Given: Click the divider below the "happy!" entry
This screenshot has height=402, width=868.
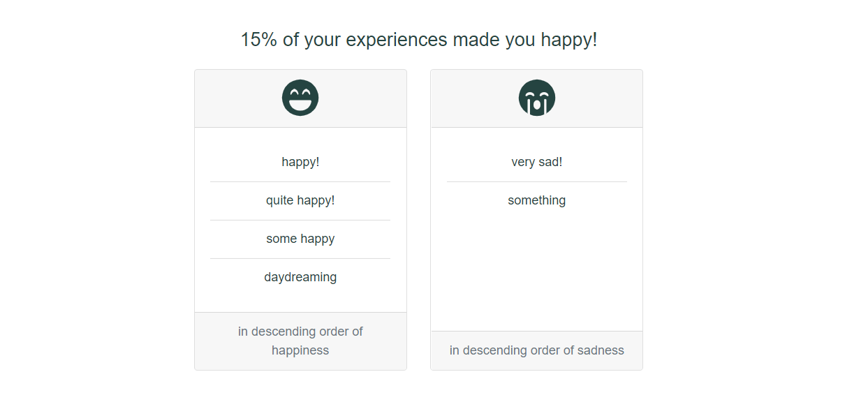Looking at the screenshot, I should (x=300, y=181).
